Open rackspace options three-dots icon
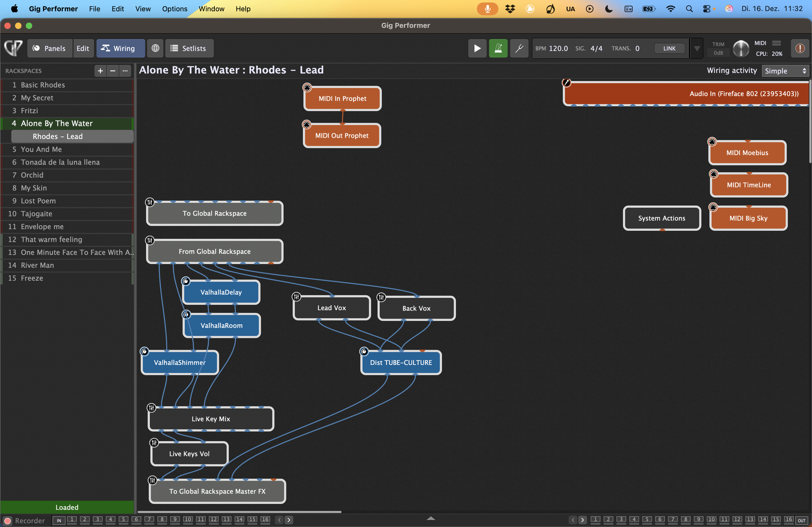812x527 pixels. (125, 71)
